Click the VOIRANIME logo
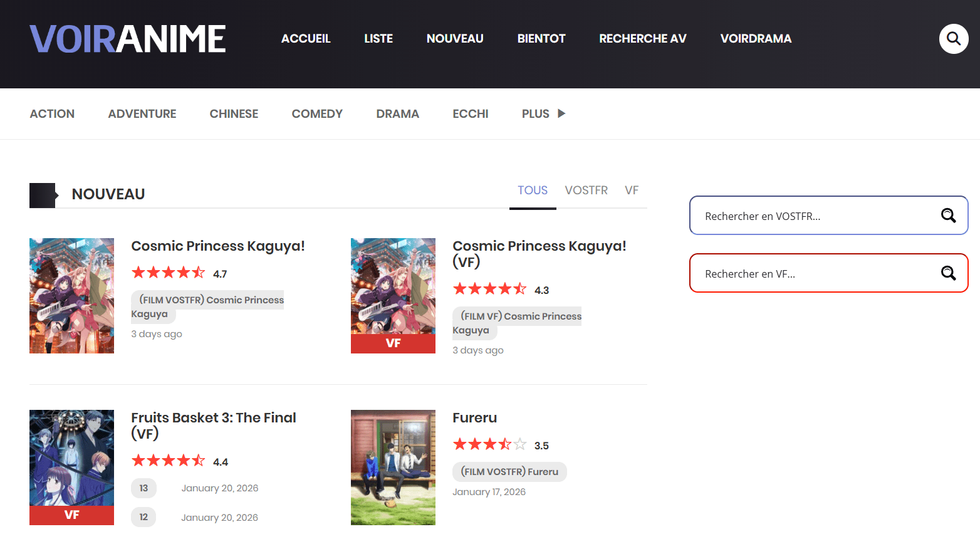980x549 pixels. point(127,39)
